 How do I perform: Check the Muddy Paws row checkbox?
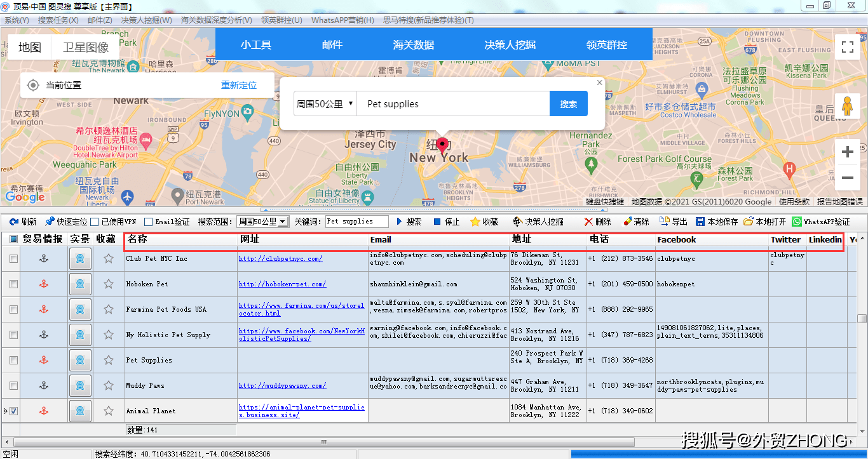pyautogui.click(x=13, y=385)
